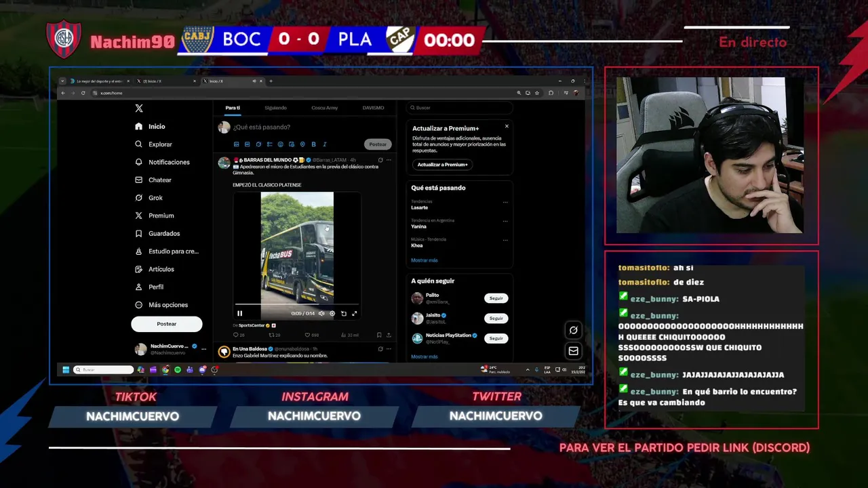Viewport: 868px width, 488px height.
Task: Click the X logo in sidebar
Action: (x=139, y=108)
